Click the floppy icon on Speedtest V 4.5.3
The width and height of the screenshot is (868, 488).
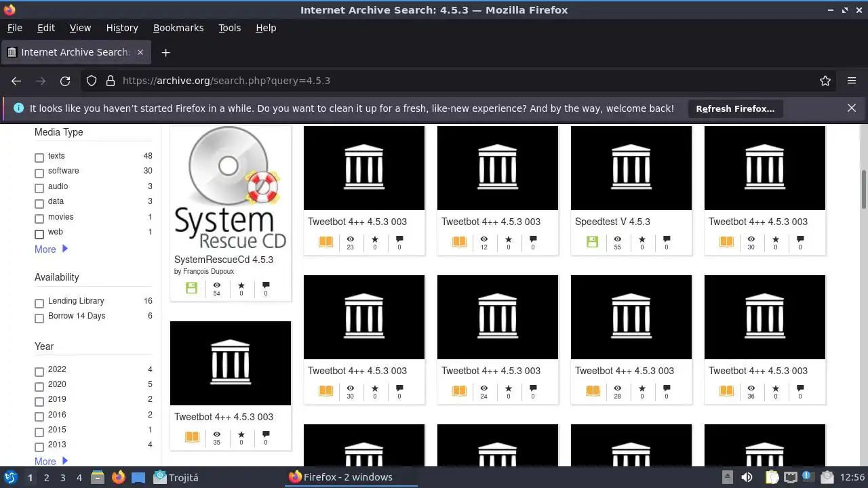592,242
